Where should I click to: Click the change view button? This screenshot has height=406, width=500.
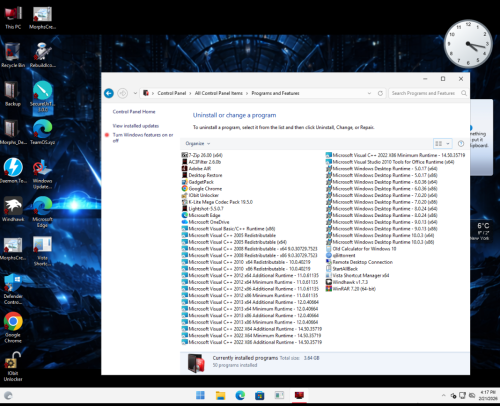point(439,144)
